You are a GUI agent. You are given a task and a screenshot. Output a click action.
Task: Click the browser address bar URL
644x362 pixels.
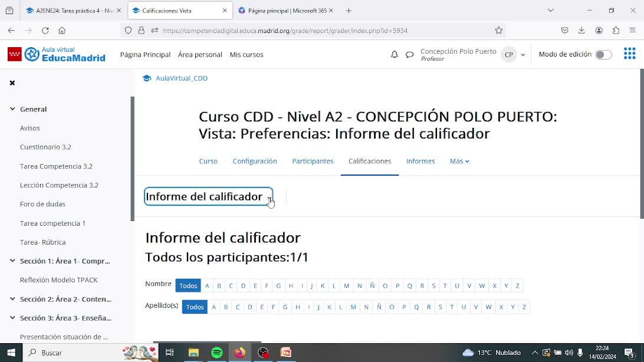(x=285, y=31)
